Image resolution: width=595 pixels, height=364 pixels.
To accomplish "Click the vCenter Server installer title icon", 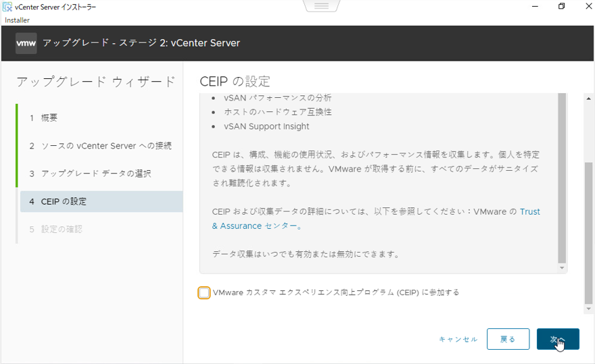I will click(7, 7).
